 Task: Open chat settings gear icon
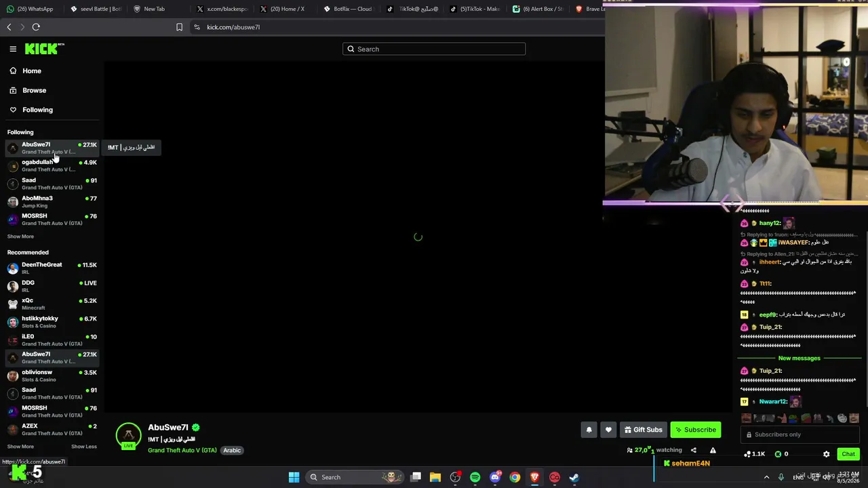coord(826,454)
